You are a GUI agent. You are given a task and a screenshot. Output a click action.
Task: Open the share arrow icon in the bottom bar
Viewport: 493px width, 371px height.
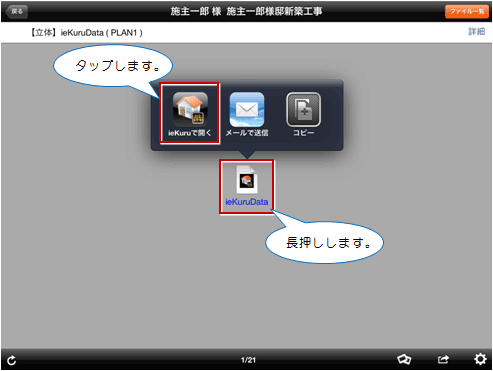[x=443, y=360]
